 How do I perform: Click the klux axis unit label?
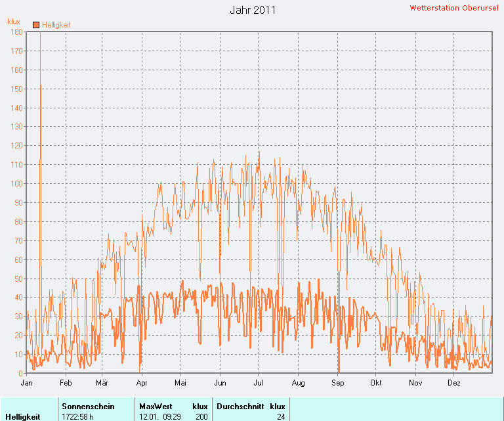coord(14,22)
